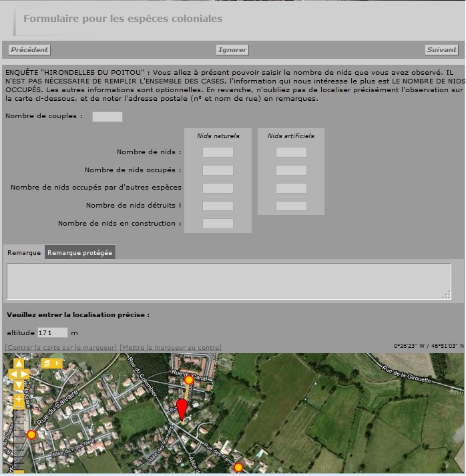
Task: Click the Nombre de nids occupés label
Action: [x=133, y=170]
